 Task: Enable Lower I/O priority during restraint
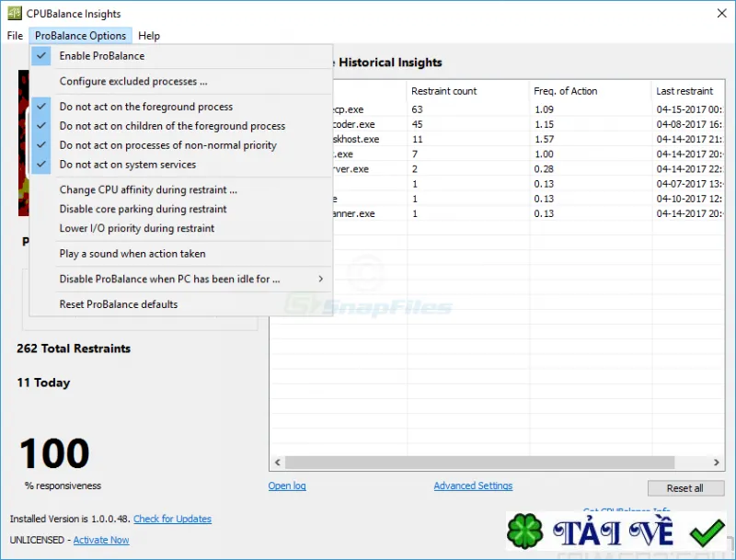pos(180,228)
